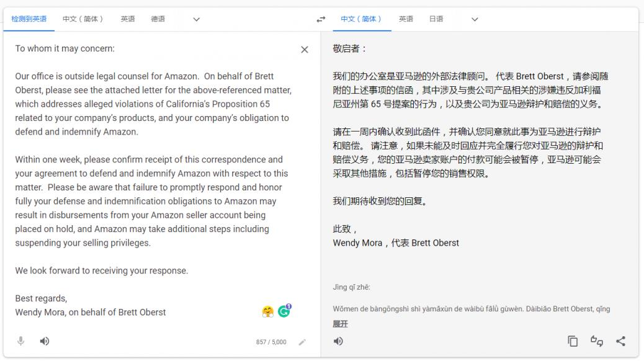Listen to the English source text

point(44,341)
